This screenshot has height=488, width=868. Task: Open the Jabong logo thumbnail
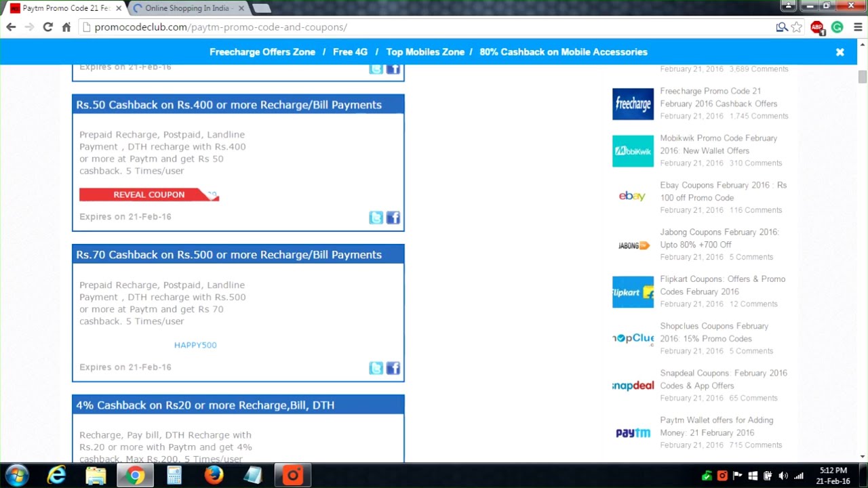633,245
